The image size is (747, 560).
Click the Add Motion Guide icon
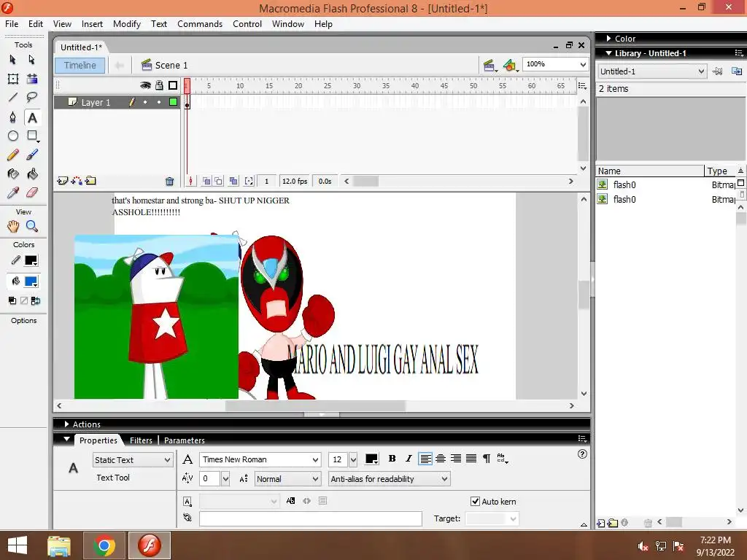[x=76, y=181]
